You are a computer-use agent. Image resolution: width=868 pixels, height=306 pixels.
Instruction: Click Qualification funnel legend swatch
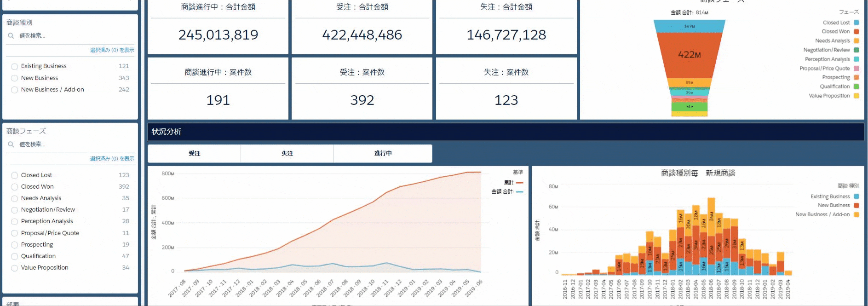[857, 87]
